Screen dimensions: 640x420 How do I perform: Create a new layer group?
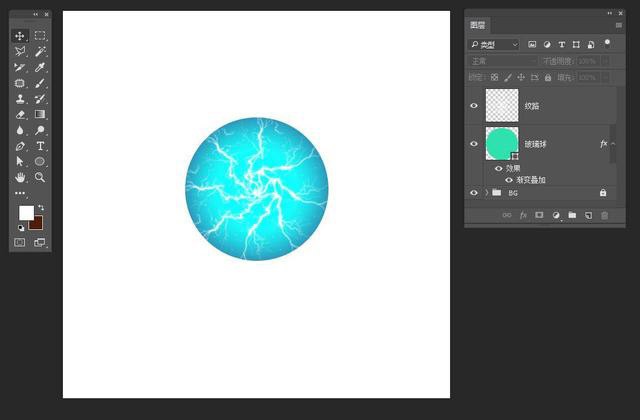click(572, 215)
